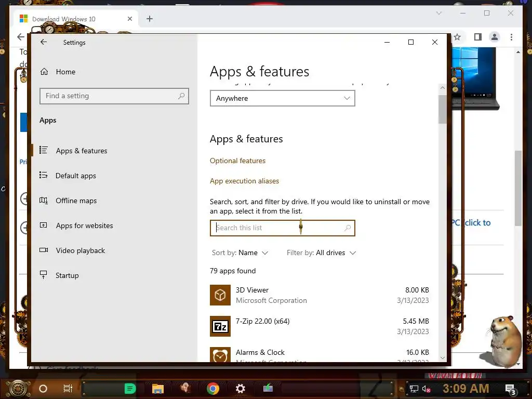Click the magnifier icon in Find a setting
This screenshot has width=532, height=399.
tap(181, 96)
